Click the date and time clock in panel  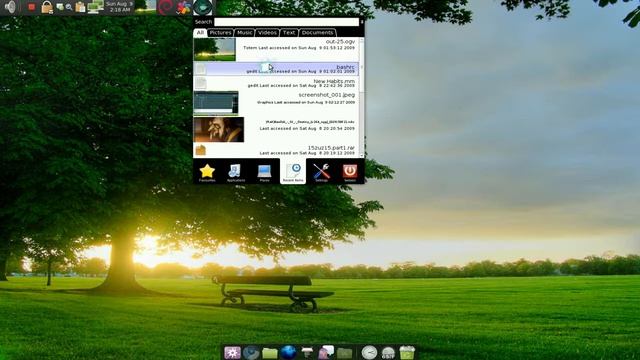pos(119,7)
